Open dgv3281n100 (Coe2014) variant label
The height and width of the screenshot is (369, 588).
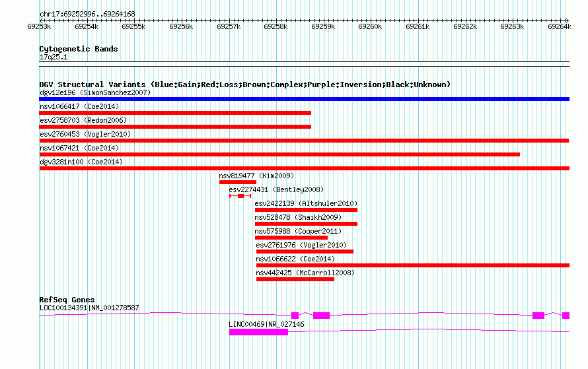(x=81, y=162)
